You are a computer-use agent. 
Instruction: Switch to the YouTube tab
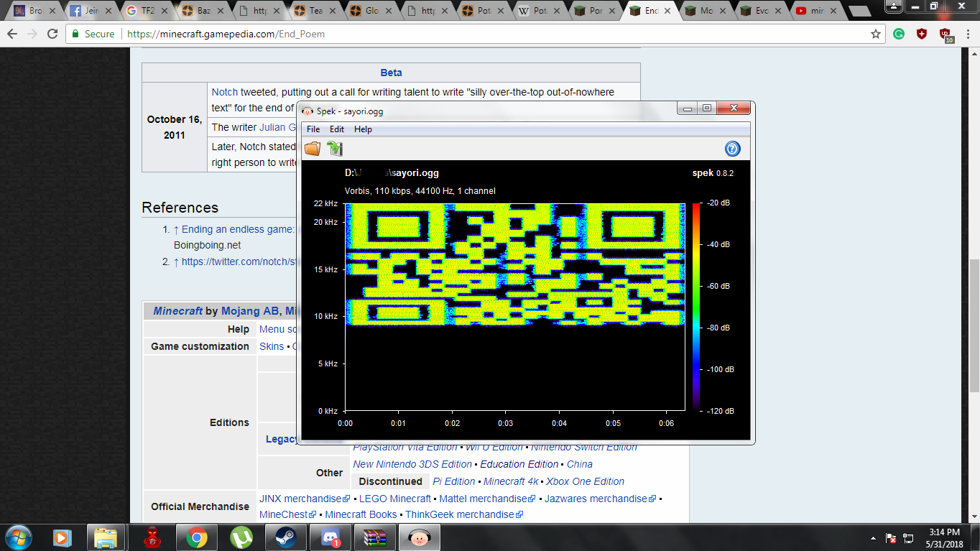tap(815, 11)
